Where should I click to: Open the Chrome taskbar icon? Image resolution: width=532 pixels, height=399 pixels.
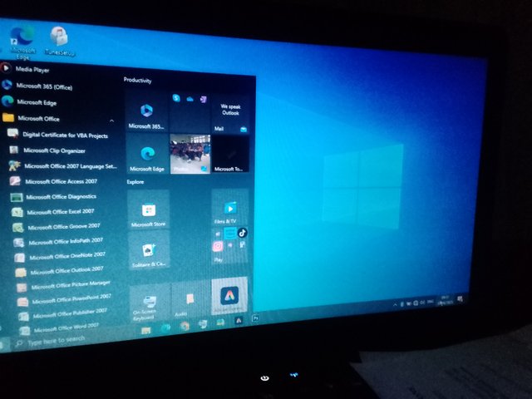pyautogui.click(x=185, y=326)
